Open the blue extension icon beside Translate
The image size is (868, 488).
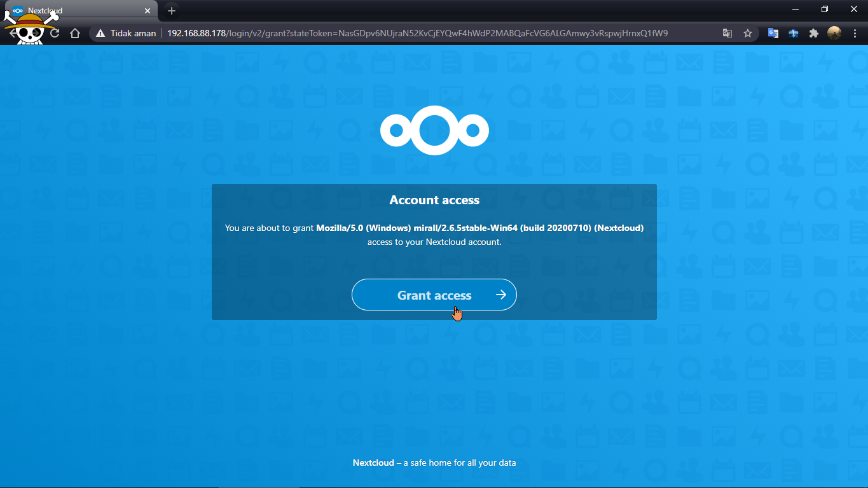coord(794,33)
